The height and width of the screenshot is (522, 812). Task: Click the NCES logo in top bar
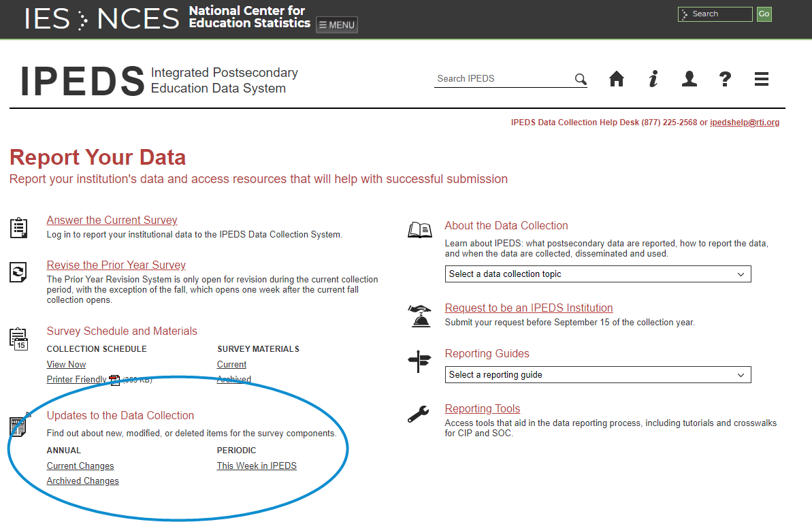[137, 19]
